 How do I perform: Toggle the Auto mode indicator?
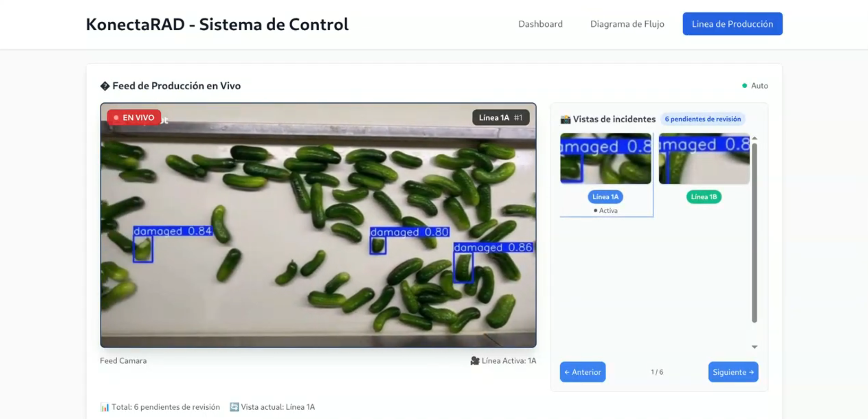755,86
